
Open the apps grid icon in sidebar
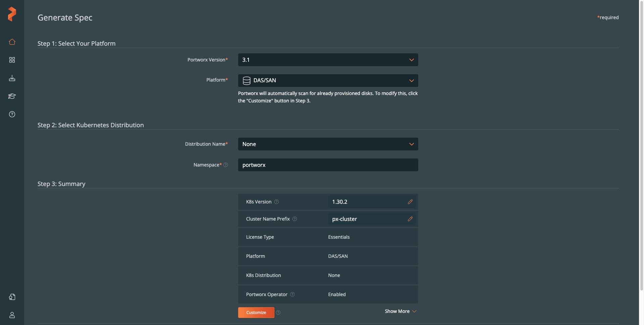[12, 60]
